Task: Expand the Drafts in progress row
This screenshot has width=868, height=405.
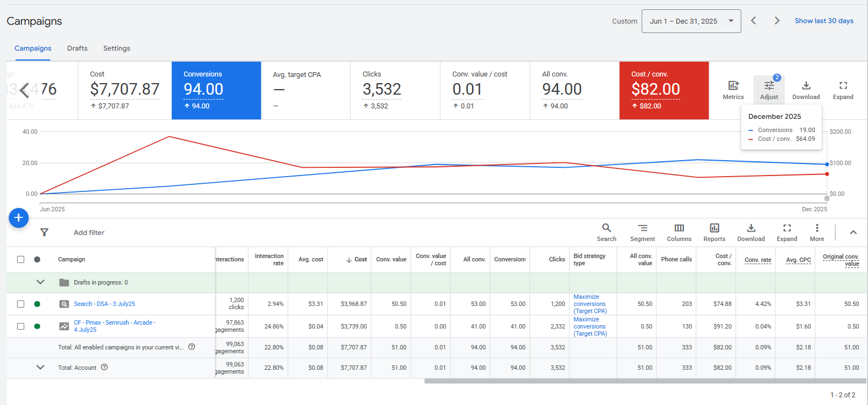Action: pyautogui.click(x=40, y=282)
